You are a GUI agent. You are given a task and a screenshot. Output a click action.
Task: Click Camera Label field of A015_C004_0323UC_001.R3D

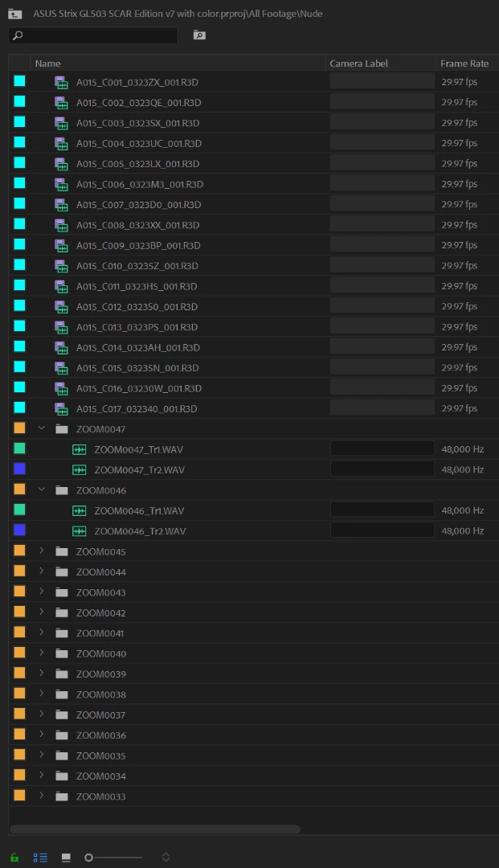tap(382, 143)
